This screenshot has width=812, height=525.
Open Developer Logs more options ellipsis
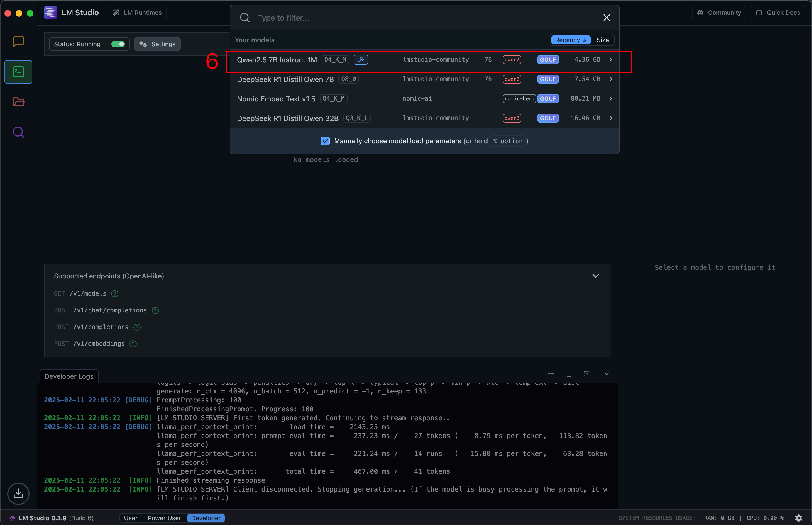(x=551, y=374)
